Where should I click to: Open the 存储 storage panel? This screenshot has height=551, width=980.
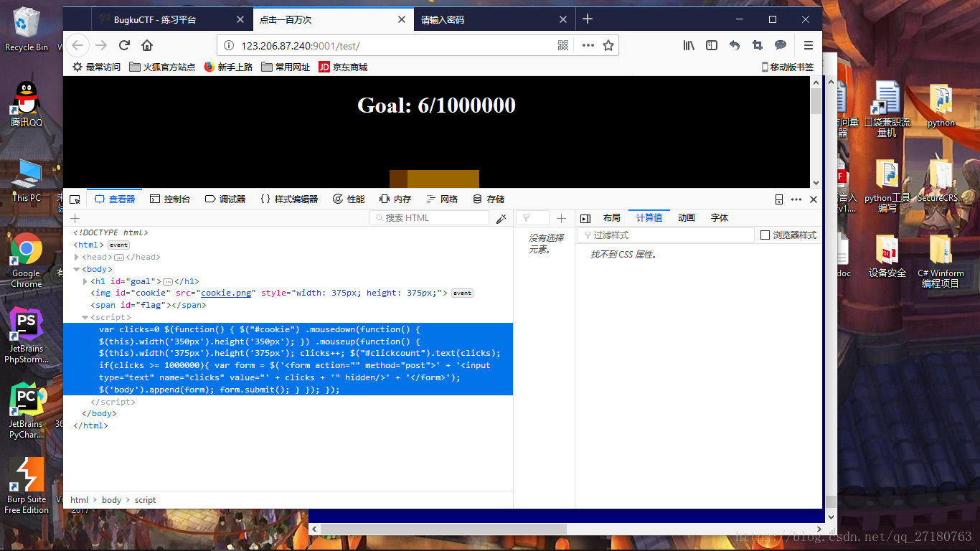click(x=489, y=199)
